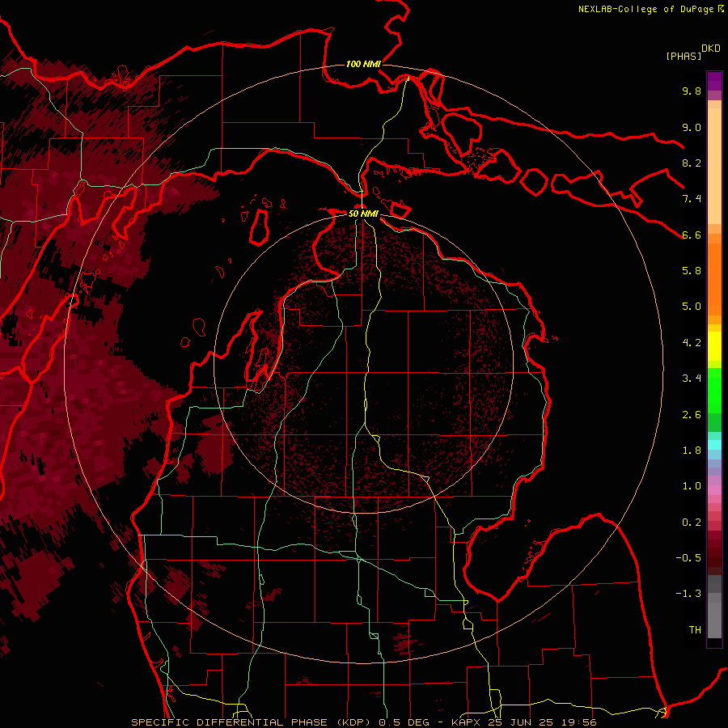
Task: Select the 0.2 scale value
Action: (x=692, y=523)
